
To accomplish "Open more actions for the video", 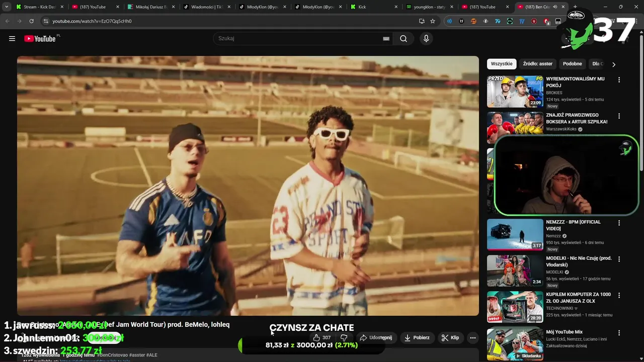I will coord(472,338).
